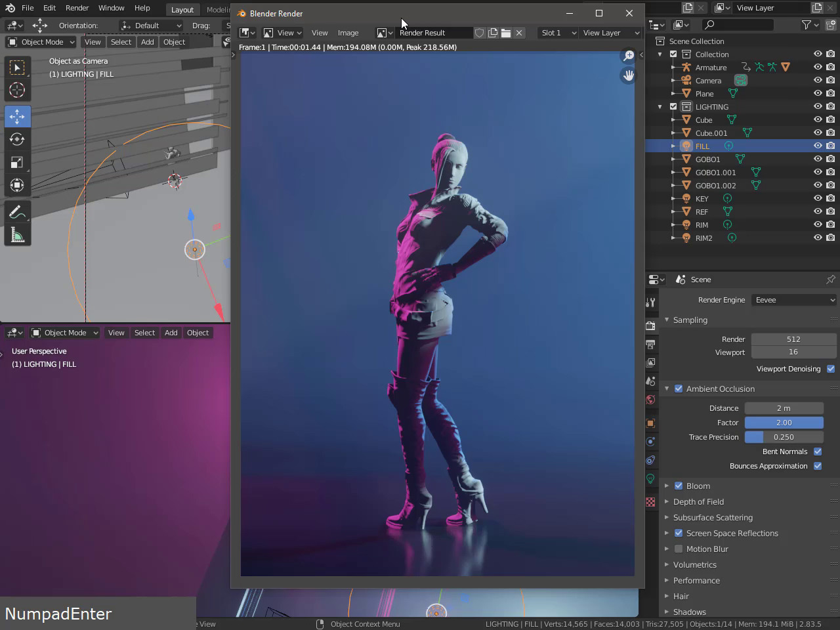The width and height of the screenshot is (840, 630).
Task: Exclude the LIGHTING collection via its checkbox
Action: (673, 106)
